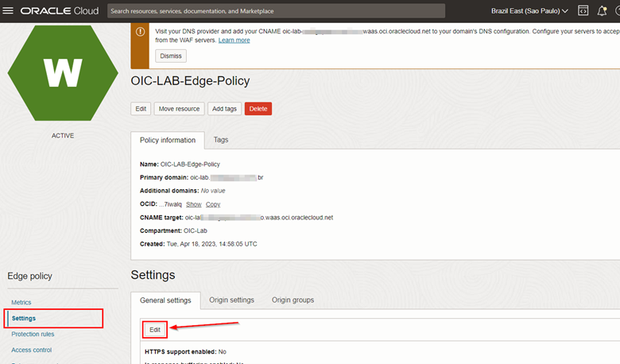Screen dimensions: 620x364
Task: Open the Brazil East (Sao Paulo) region dropdown
Action: (529, 11)
